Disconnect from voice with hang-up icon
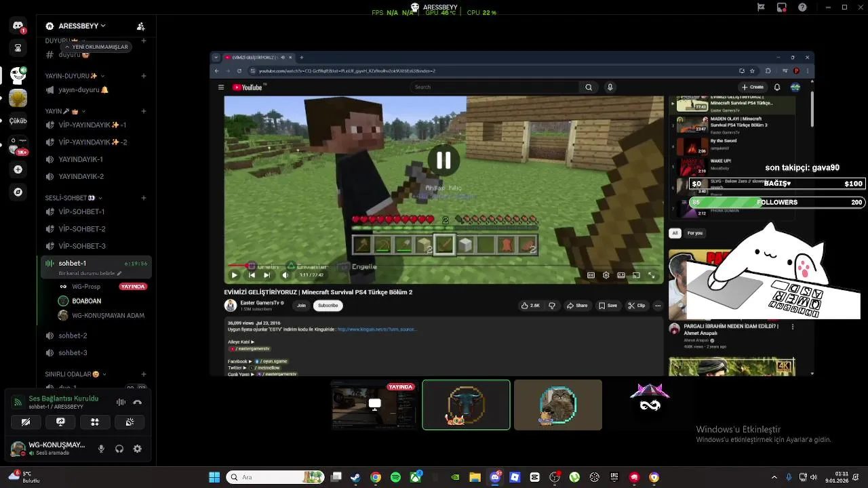868x488 pixels. pos(138,402)
